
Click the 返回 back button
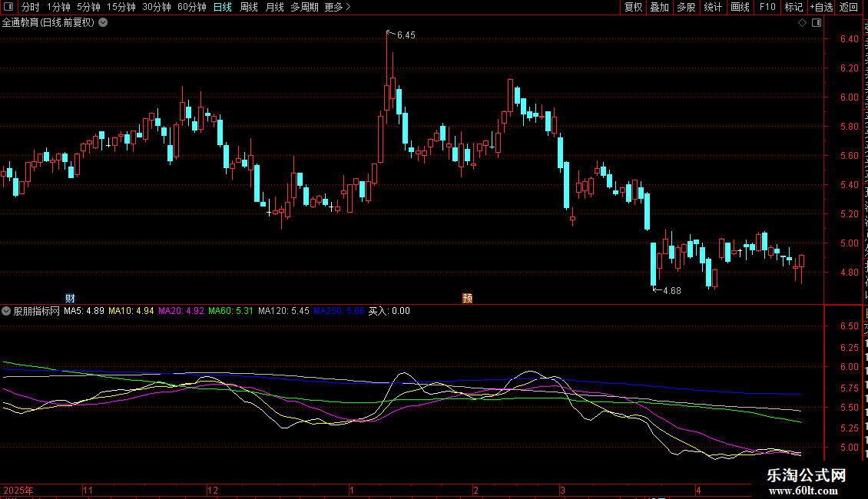click(x=848, y=7)
